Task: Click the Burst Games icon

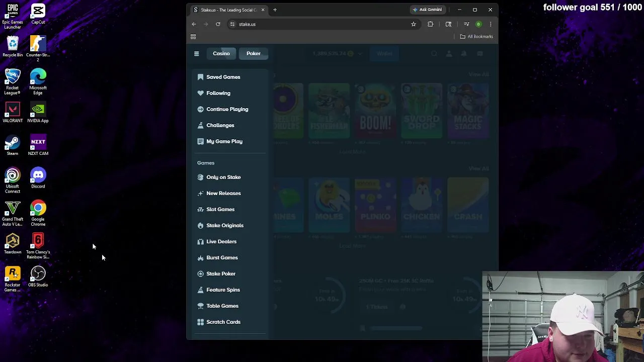Action: (200, 257)
